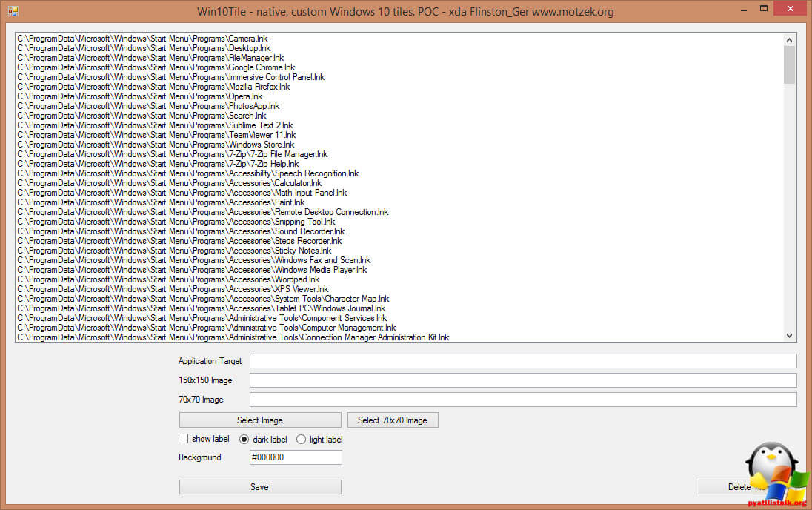Select the 7-Zip File Manager.lnk entry
Image resolution: width=812 pixels, height=510 pixels.
tap(173, 154)
